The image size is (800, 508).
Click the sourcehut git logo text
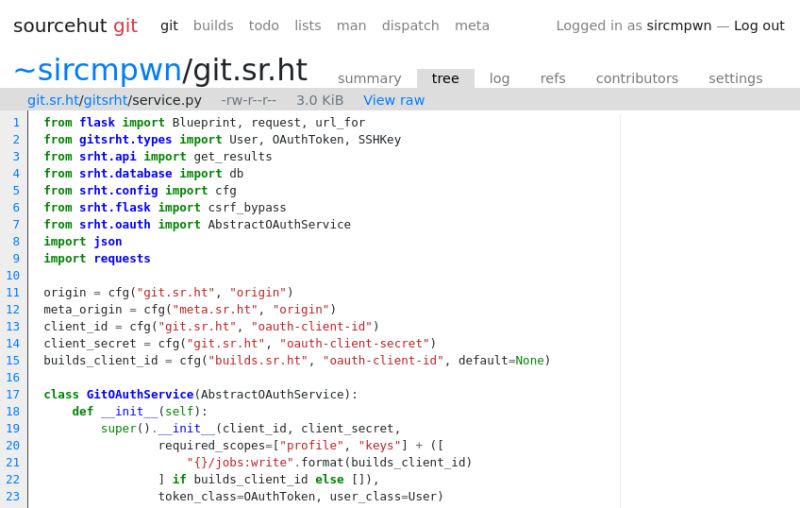pyautogui.click(x=75, y=26)
